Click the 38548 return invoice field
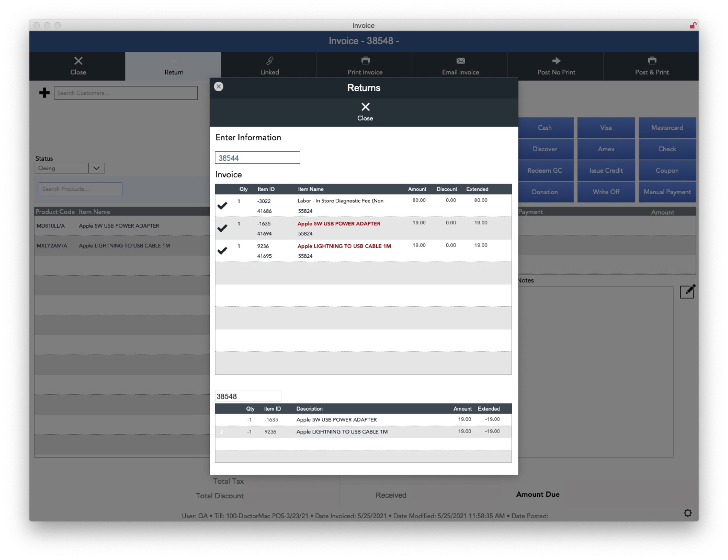The height and width of the screenshot is (560, 728). click(248, 396)
